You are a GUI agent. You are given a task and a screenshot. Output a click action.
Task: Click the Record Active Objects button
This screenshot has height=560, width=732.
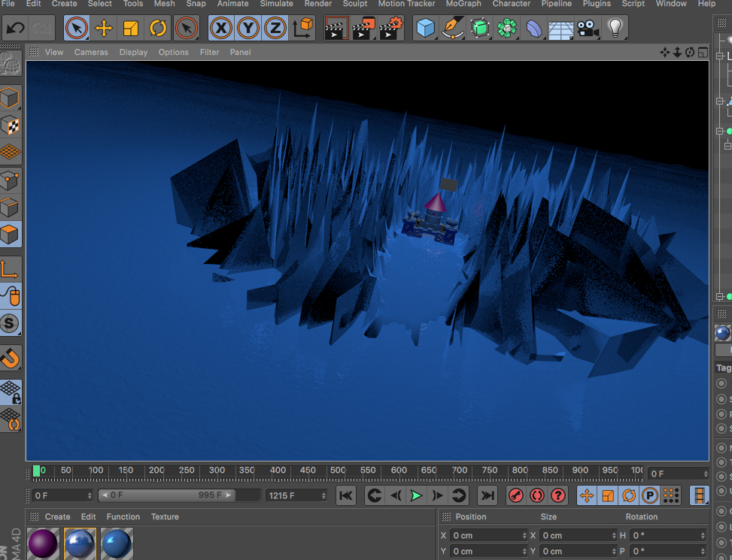[x=515, y=495]
